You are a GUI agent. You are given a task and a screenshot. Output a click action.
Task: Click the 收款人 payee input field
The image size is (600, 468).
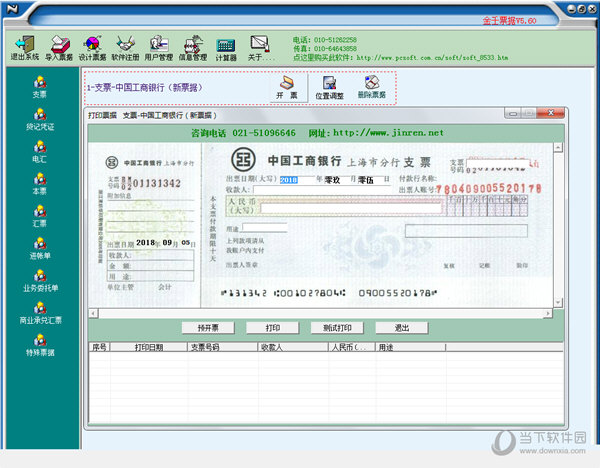click(x=321, y=190)
